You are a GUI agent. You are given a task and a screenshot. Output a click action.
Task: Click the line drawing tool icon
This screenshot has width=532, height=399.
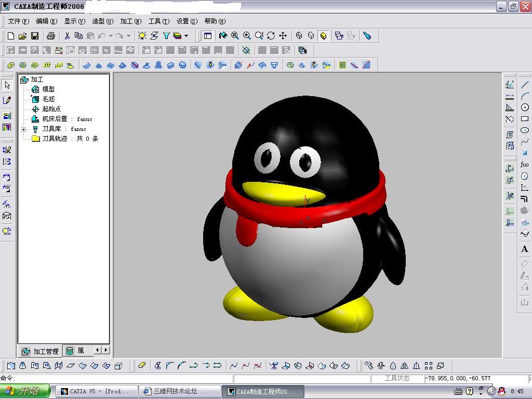click(525, 84)
